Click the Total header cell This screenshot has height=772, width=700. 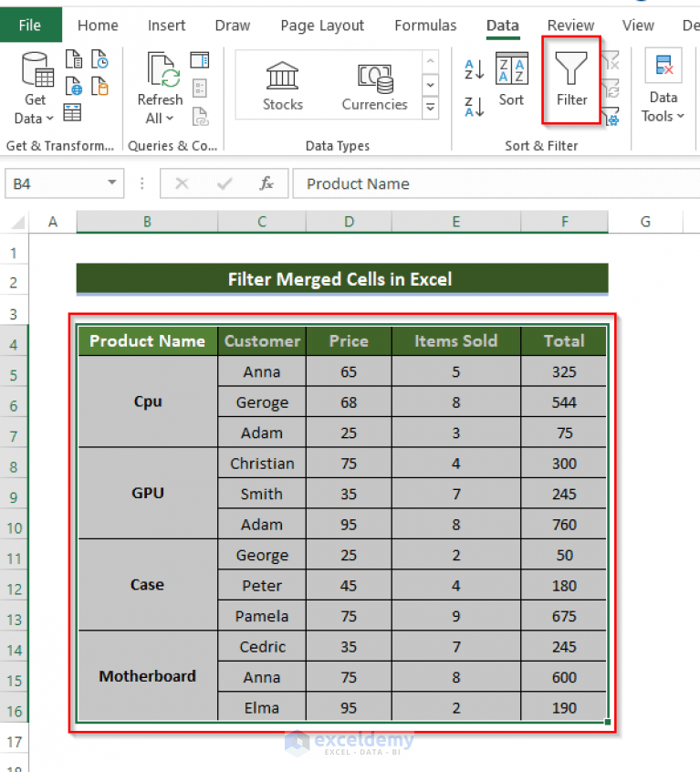pos(564,340)
